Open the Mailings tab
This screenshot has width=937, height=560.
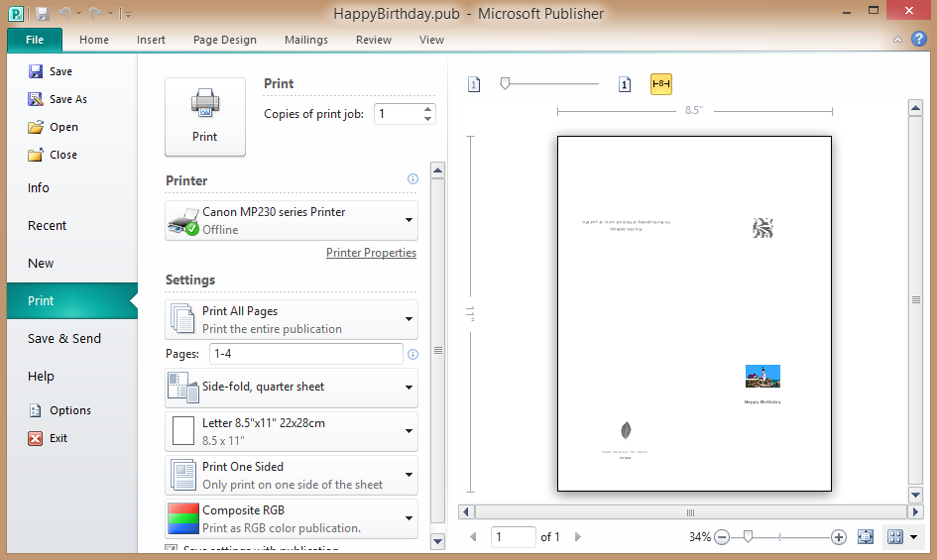(x=306, y=40)
